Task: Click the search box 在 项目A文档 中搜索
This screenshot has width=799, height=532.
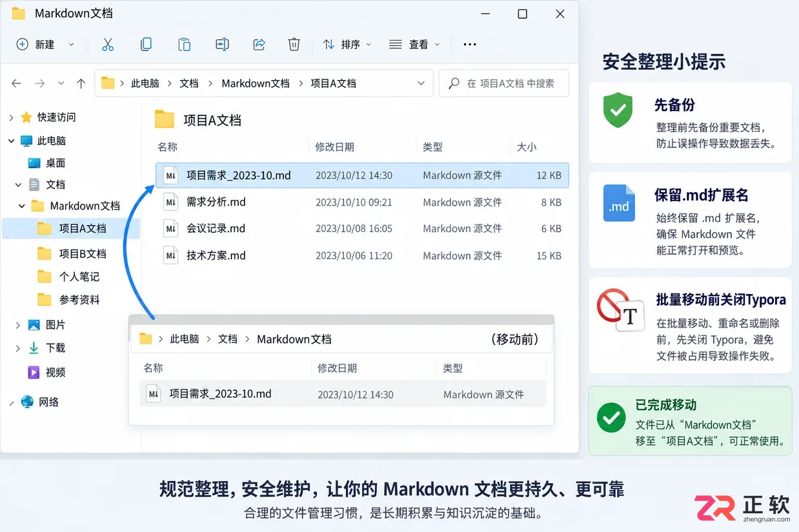Action: 503,83
